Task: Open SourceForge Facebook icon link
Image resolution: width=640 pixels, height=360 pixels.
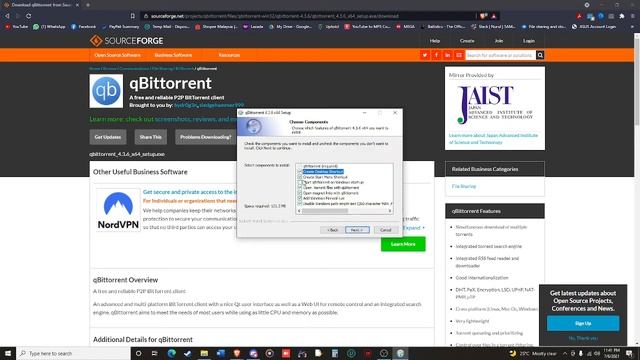Action: [436, 55]
